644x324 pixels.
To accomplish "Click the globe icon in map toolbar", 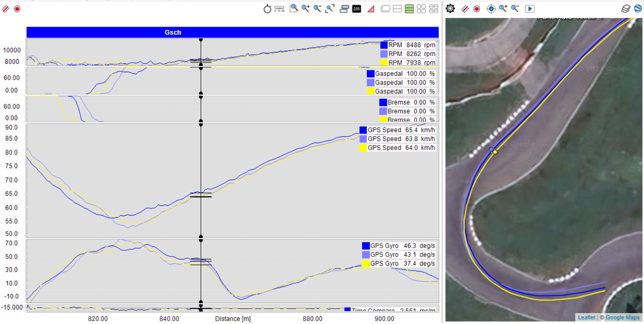I will pos(638,9).
